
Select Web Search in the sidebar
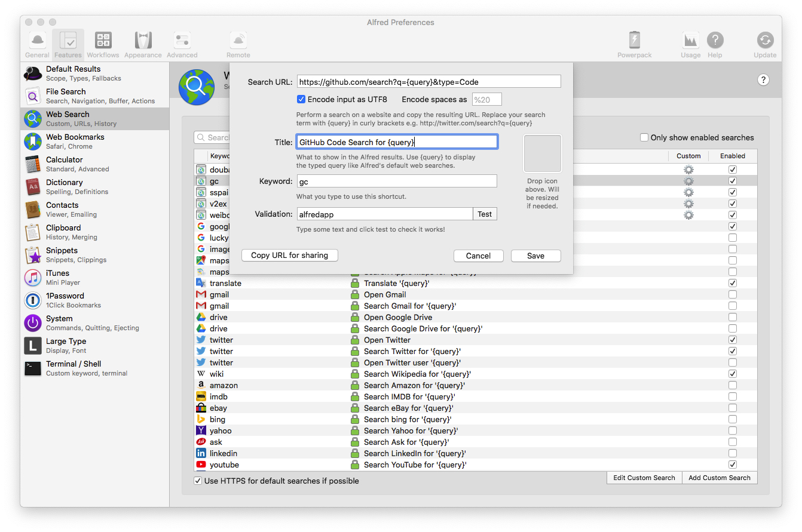(x=95, y=119)
